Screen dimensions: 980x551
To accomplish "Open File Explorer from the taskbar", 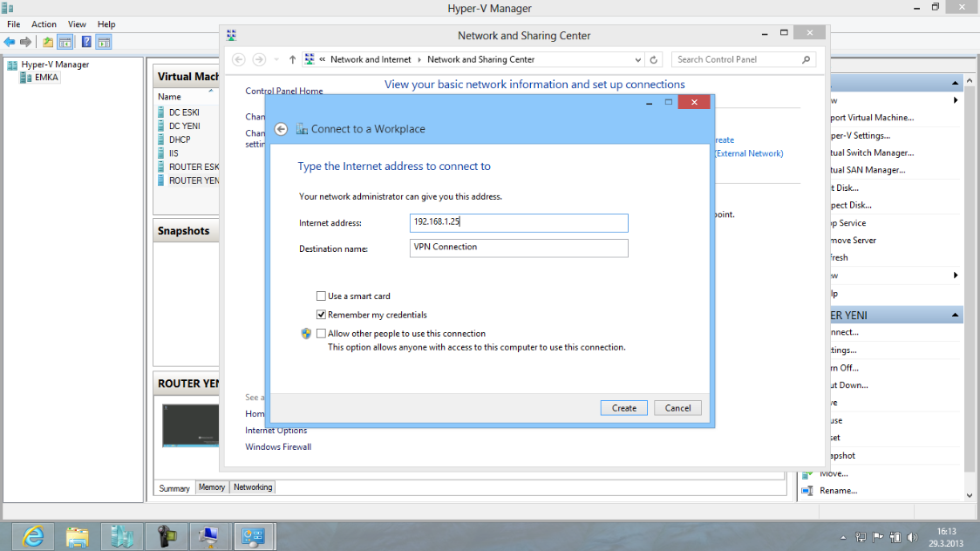I will 78,536.
